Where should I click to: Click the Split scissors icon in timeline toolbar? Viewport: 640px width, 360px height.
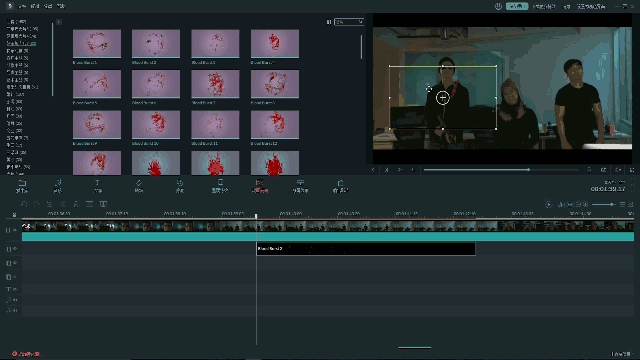pos(63,204)
